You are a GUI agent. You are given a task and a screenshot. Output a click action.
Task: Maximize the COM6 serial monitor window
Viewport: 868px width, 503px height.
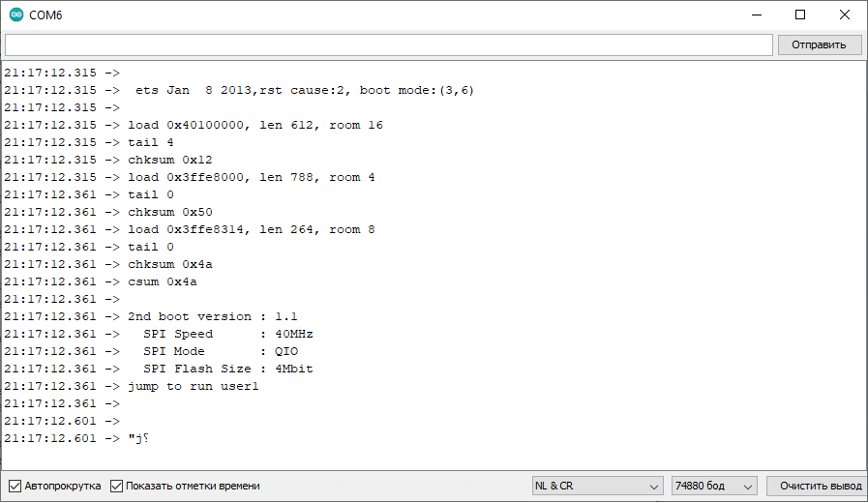799,15
